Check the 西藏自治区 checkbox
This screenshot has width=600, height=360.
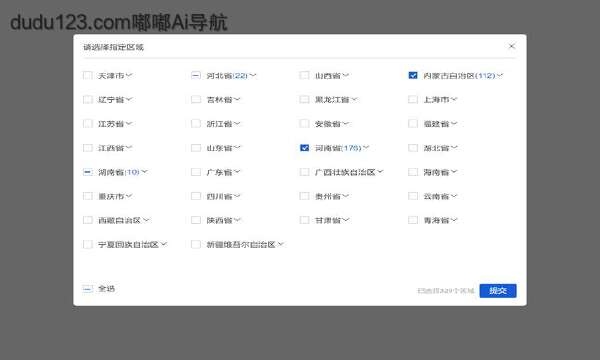pyautogui.click(x=88, y=220)
